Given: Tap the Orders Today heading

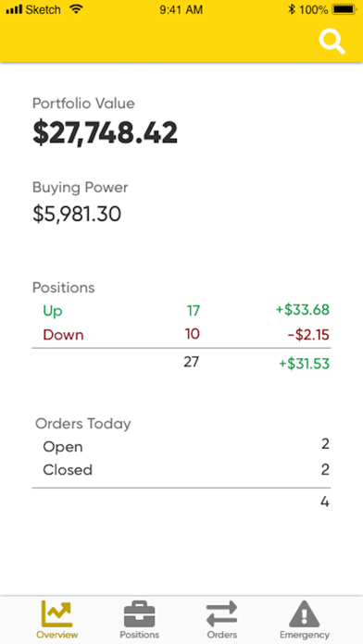Looking at the screenshot, I should pos(83,424).
